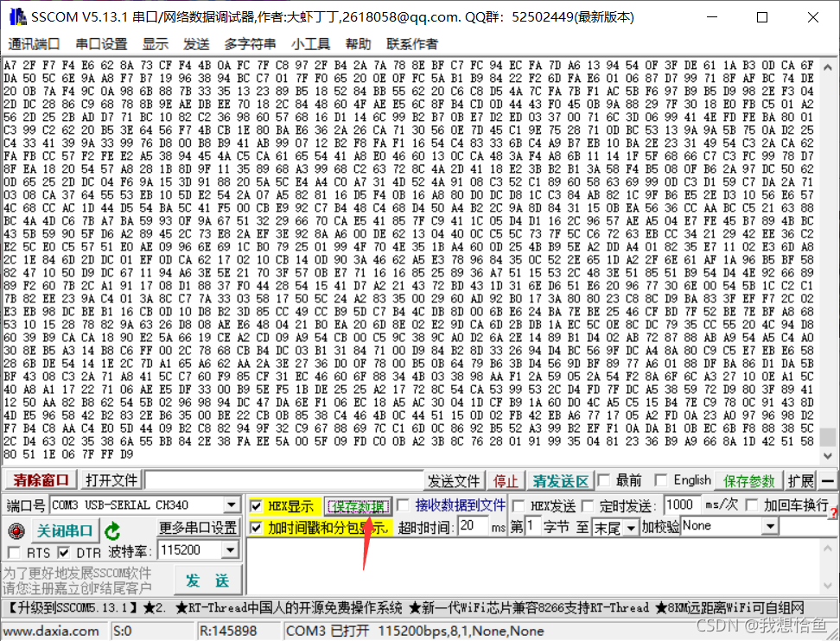
Task: Click the SSCOM app icon in title bar
Action: 18,17
